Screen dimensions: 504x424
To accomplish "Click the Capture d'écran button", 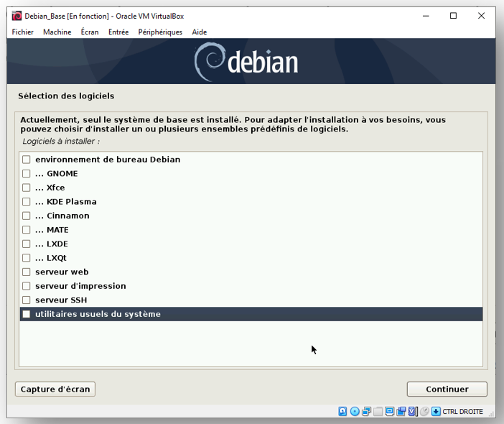I will [x=55, y=390].
